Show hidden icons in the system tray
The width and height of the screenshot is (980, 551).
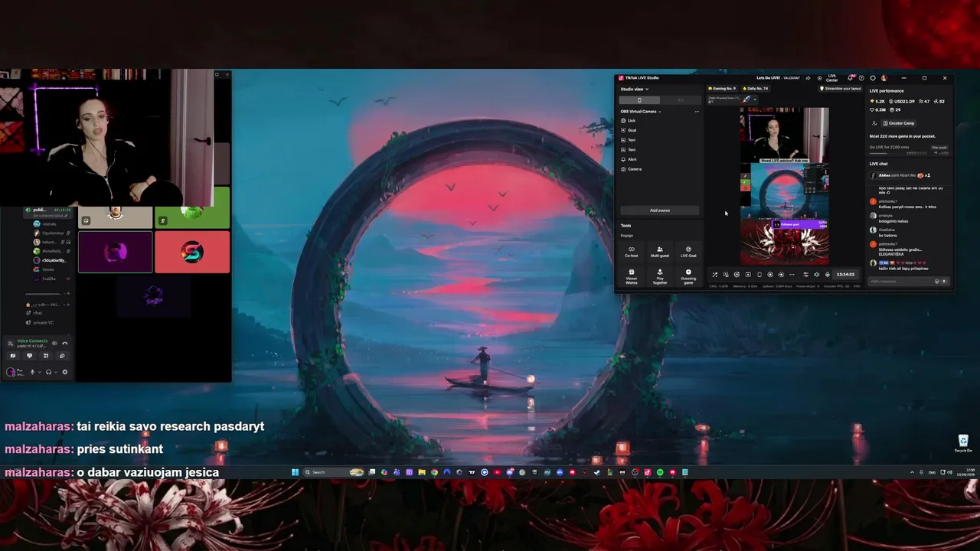click(x=912, y=472)
